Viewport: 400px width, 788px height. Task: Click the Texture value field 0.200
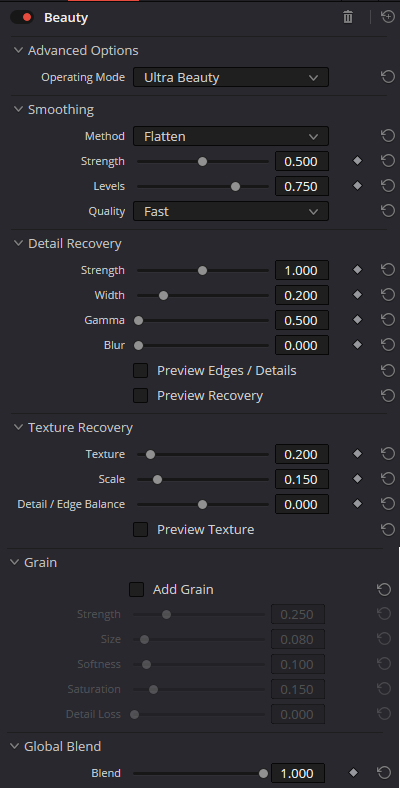(x=302, y=454)
